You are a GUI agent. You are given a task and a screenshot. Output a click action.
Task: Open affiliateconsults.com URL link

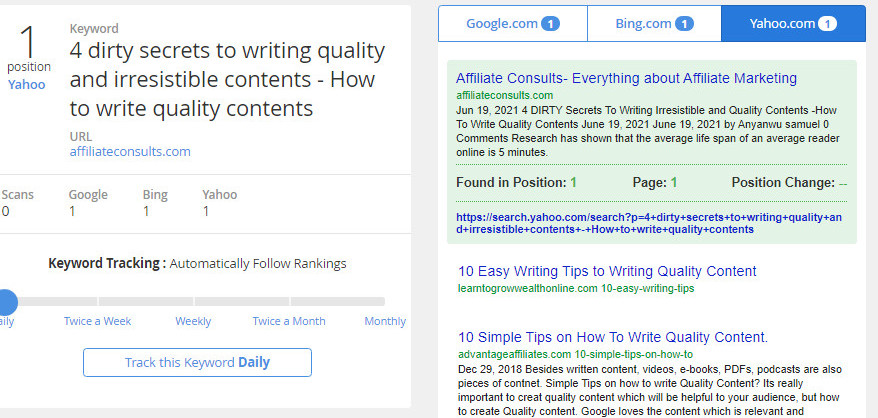(130, 152)
